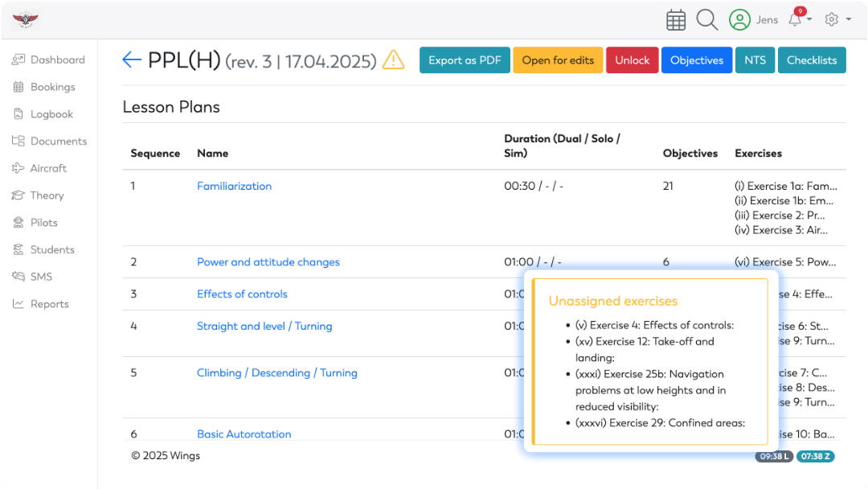This screenshot has width=868, height=489.
Task: Click Jens's green profile avatar
Action: 740,19
